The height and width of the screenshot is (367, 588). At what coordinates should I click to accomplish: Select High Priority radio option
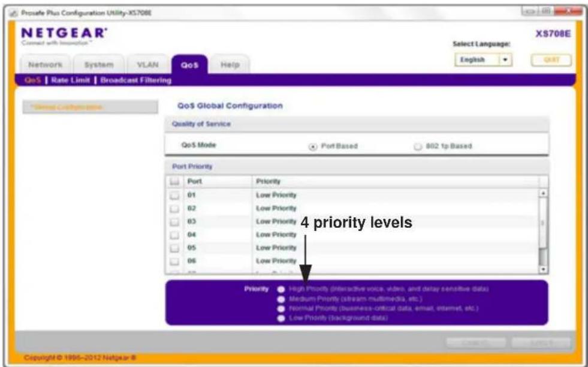tap(281, 289)
